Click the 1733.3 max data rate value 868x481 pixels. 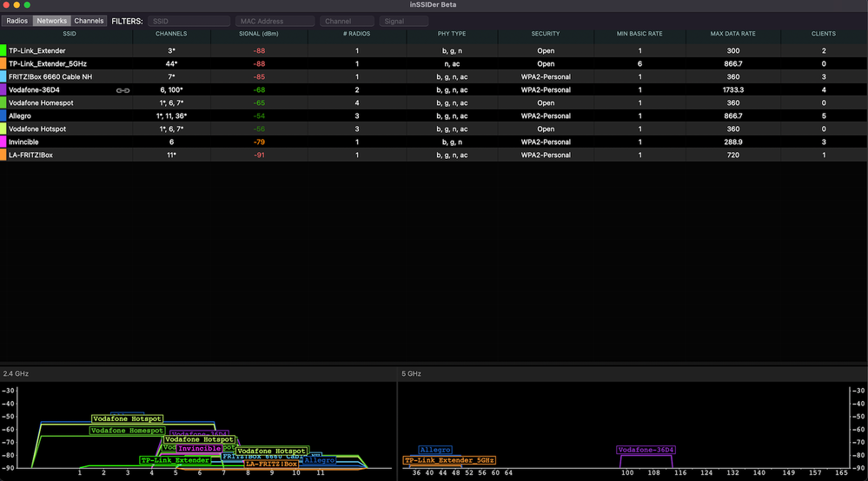click(x=733, y=89)
